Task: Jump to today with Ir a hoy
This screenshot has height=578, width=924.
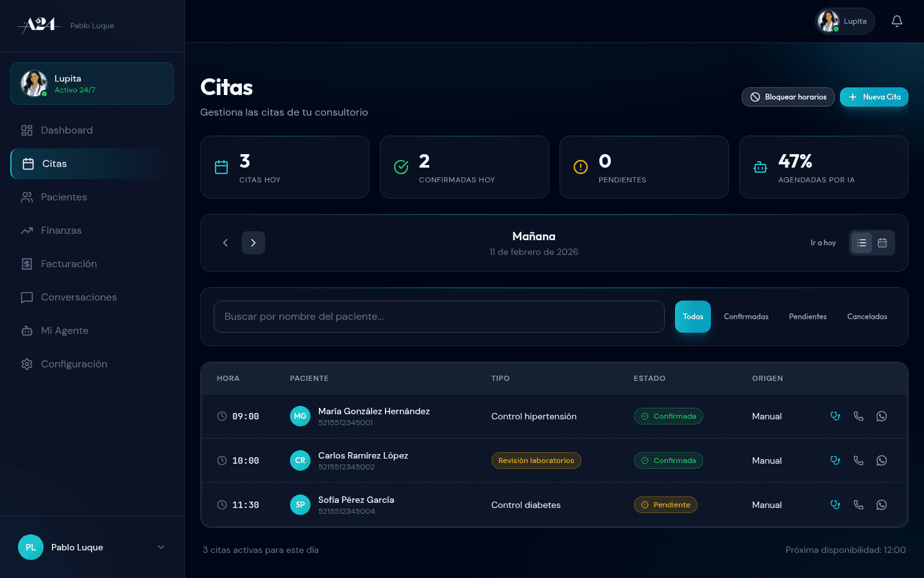Action: [x=823, y=243]
